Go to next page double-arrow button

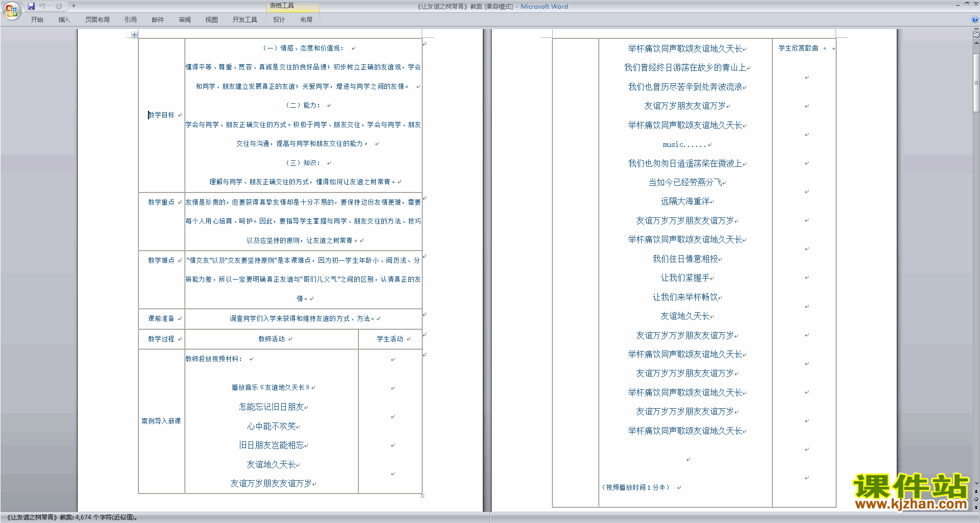976,507
